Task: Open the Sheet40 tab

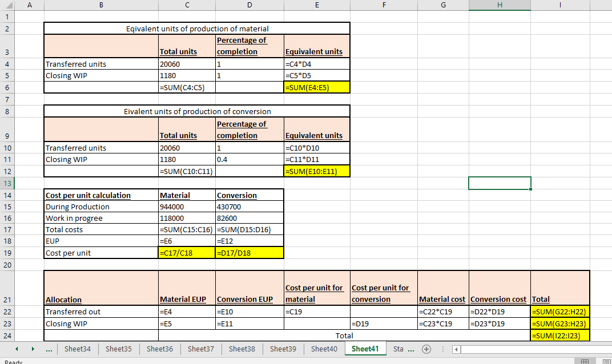Action: (x=324, y=349)
